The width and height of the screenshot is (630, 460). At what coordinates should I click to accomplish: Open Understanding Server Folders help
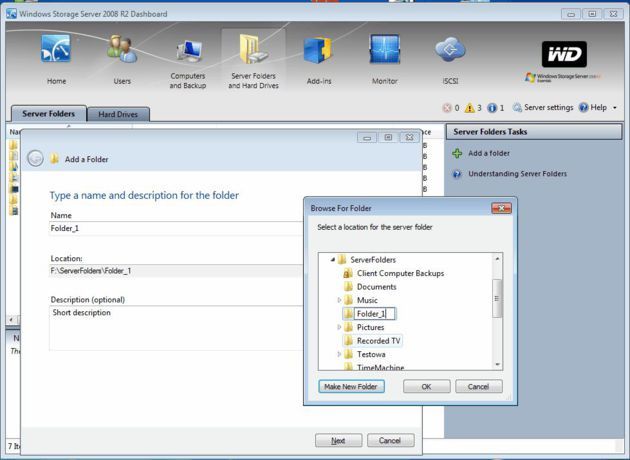[x=517, y=174]
